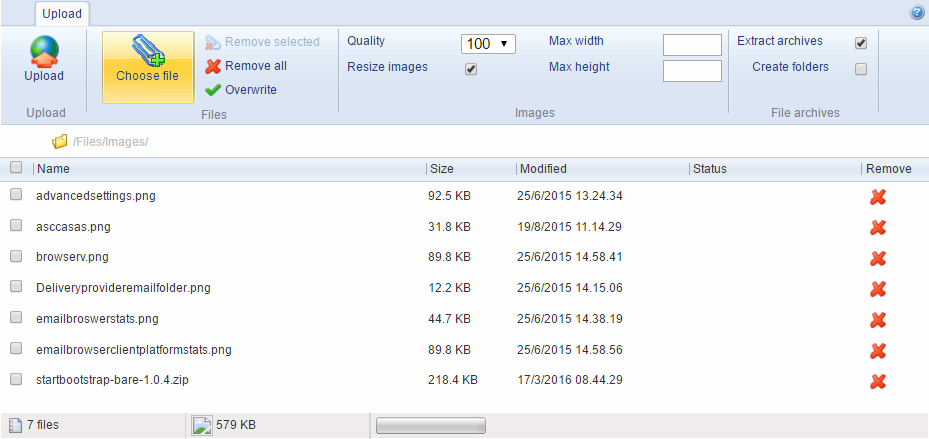Disable the Resize images checkbox
This screenshot has height=439, width=929.
(471, 69)
